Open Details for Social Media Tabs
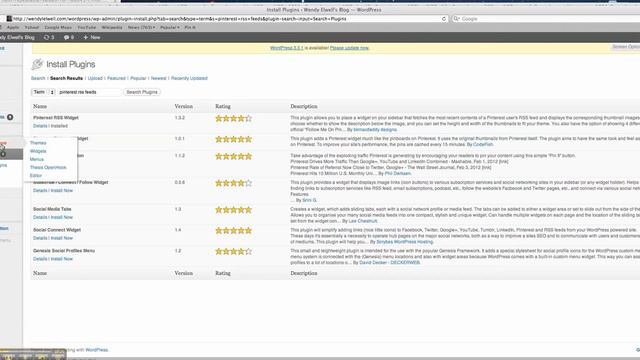Image resolution: width=640 pixels, height=360 pixels. [x=40, y=218]
